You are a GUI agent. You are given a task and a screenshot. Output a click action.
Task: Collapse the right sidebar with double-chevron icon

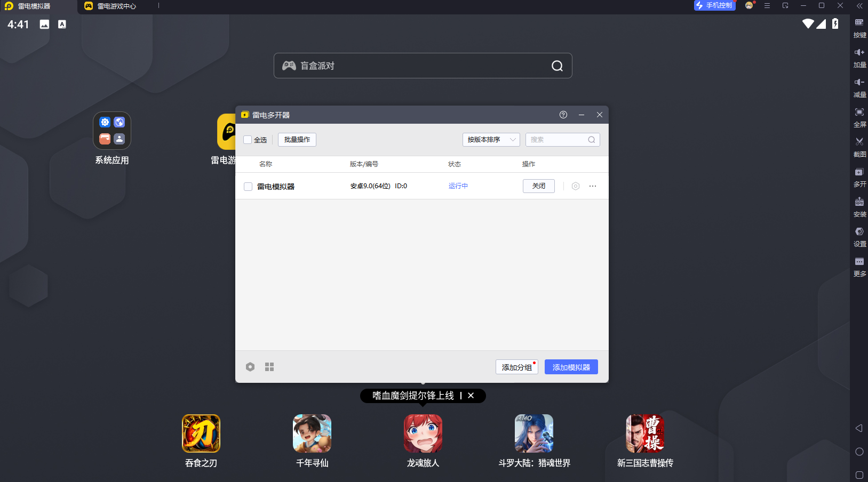pos(859,6)
